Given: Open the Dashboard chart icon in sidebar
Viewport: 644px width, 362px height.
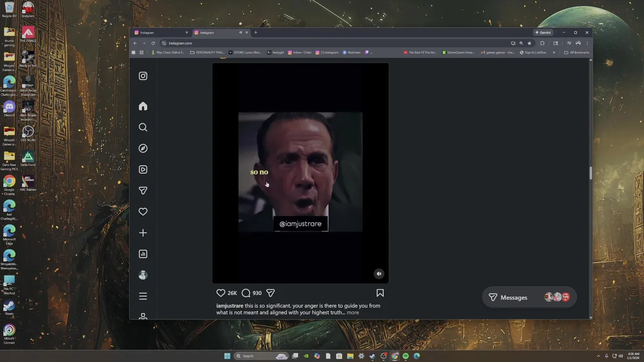Looking at the screenshot, I should tap(143, 254).
